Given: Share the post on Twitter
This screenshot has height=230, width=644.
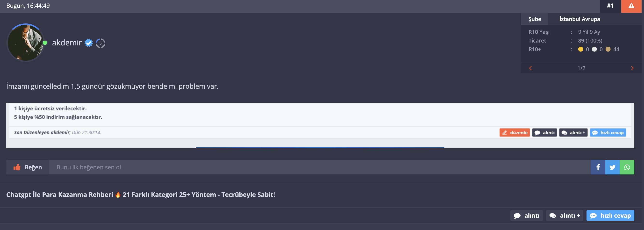Looking at the screenshot, I should (x=613, y=167).
